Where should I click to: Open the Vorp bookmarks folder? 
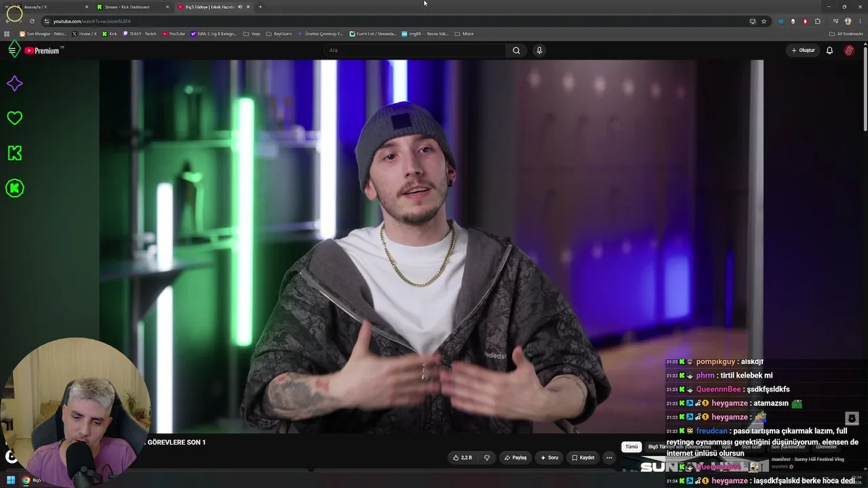click(x=252, y=34)
